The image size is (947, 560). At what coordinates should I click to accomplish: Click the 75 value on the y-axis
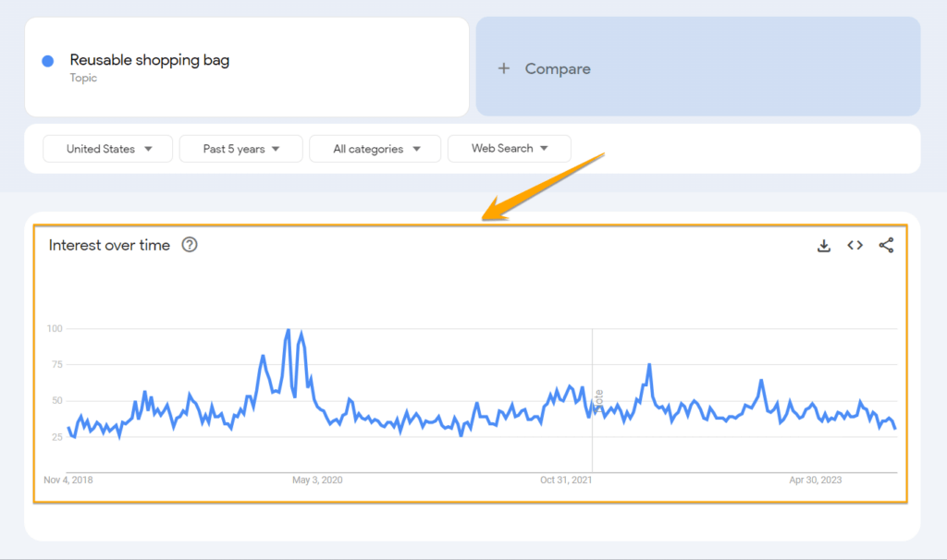pyautogui.click(x=56, y=364)
